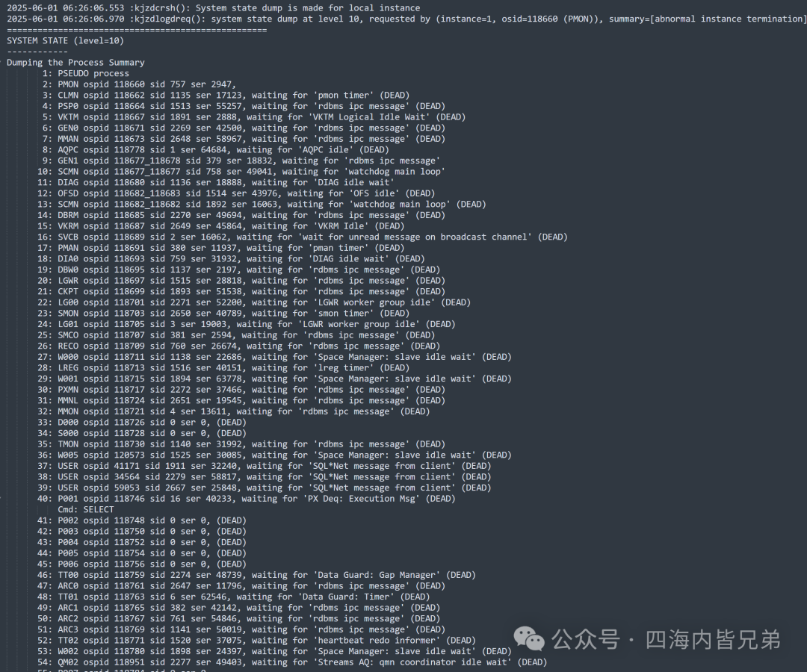Click the 'Dumping the Process Summary' line

pyautogui.click(x=75, y=63)
